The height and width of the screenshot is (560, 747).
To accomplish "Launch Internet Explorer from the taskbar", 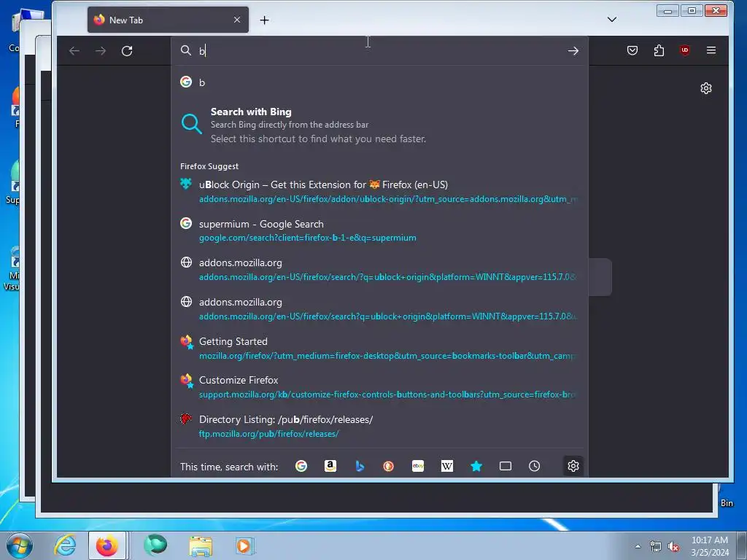I will [x=65, y=545].
